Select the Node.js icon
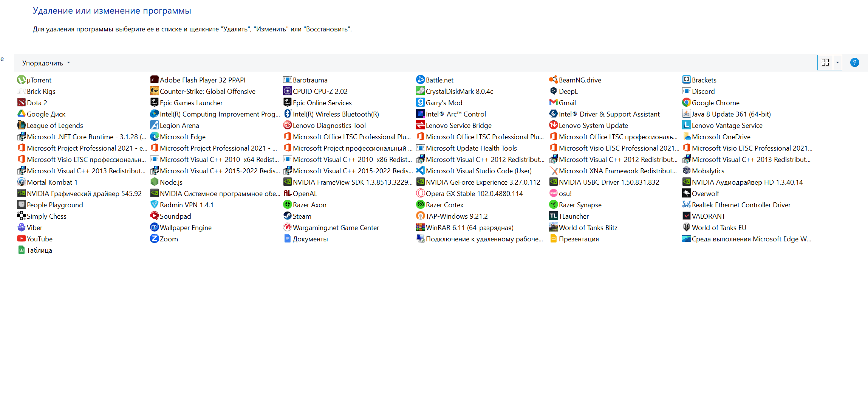This screenshot has width=868, height=398. pos(155,182)
